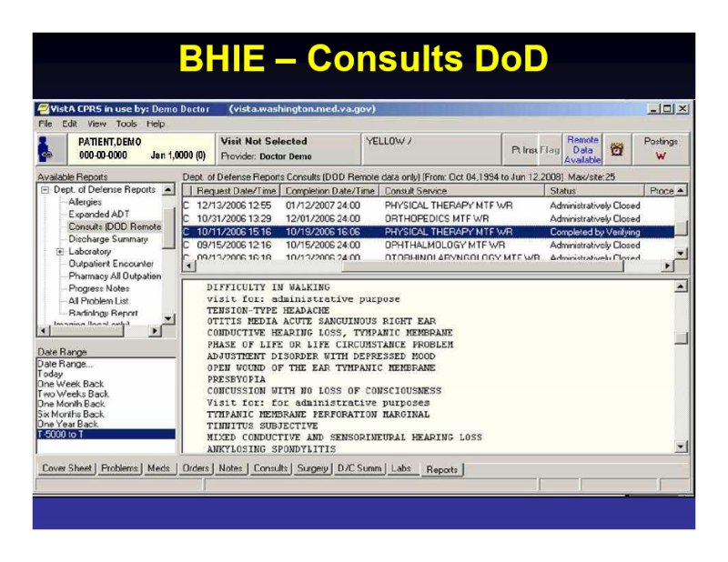The width and height of the screenshot is (728, 562).
Task: Click the Remote Data Available button
Action: point(582,149)
